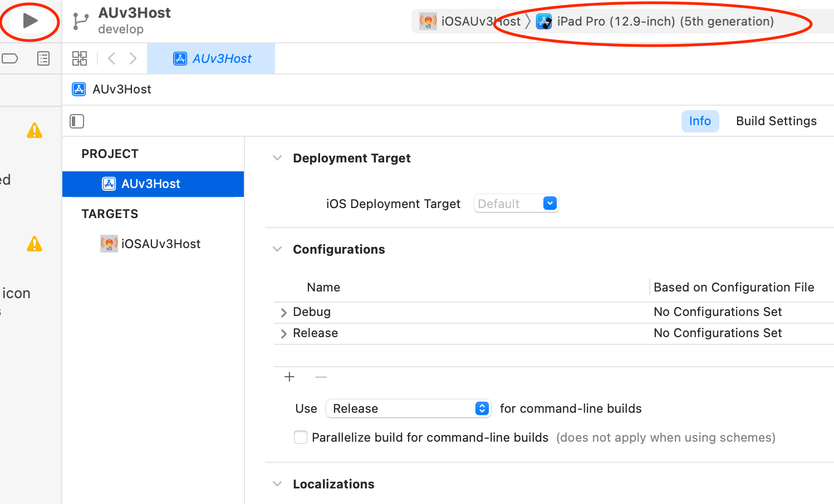
Task: Click the AUv3Host project title in toolbar
Action: [x=134, y=13]
